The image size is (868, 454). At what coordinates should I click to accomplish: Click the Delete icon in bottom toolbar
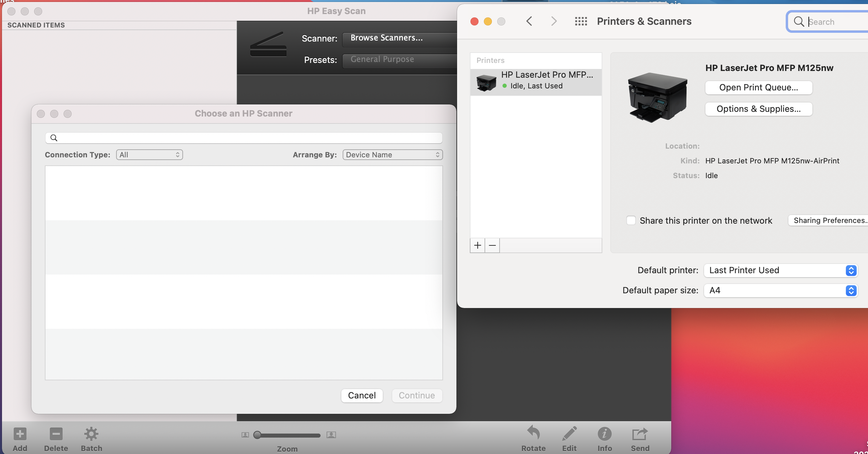pyautogui.click(x=56, y=434)
